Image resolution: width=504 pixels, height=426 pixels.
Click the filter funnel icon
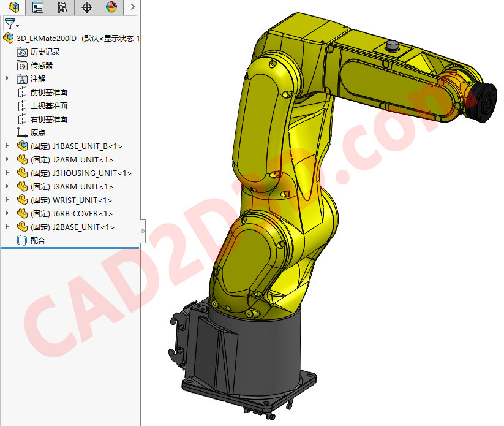click(x=9, y=24)
